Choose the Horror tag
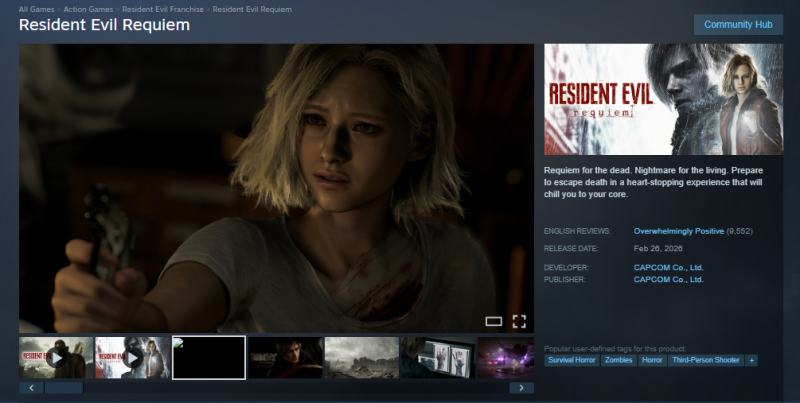Viewport: 800px width, 403px height. pyautogui.click(x=652, y=360)
